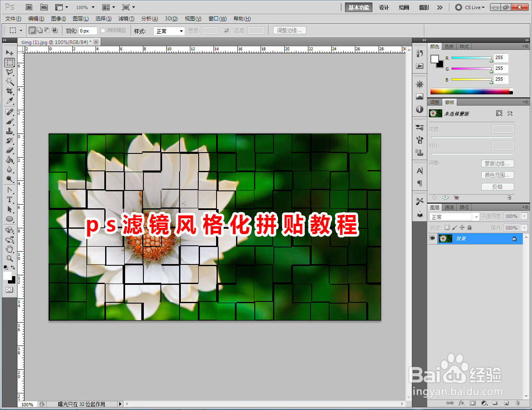This screenshot has height=410, width=532.
Task: Open the 样式 dropdown in the options bar
Action: (x=169, y=31)
